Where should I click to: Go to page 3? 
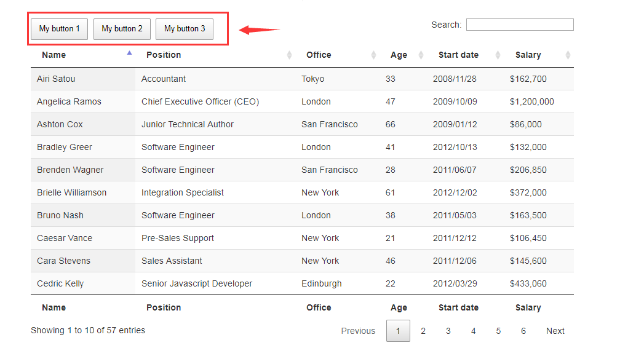pyautogui.click(x=448, y=331)
